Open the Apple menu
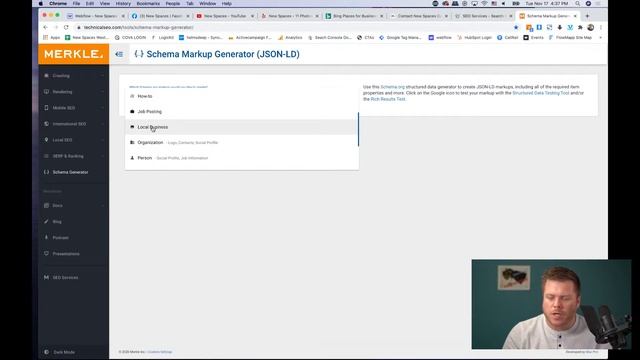 point(41,4)
